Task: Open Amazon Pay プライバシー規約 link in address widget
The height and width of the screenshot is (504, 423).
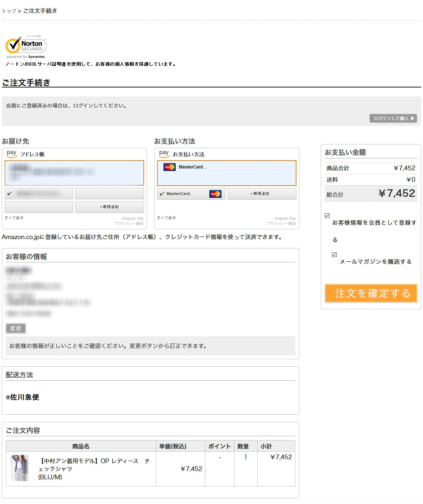Action: 129,223
